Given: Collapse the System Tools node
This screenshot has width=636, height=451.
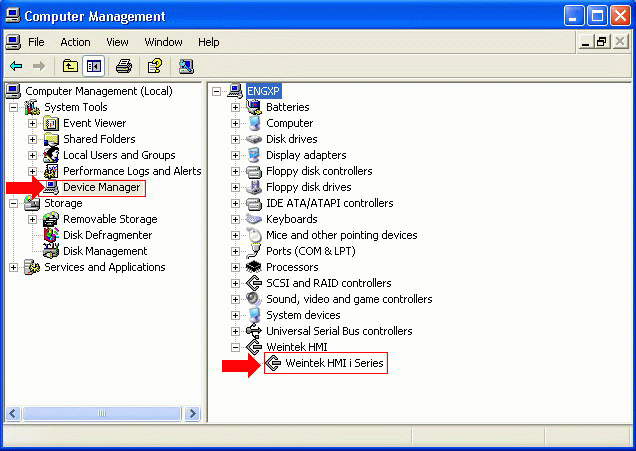Looking at the screenshot, I should click(13, 107).
